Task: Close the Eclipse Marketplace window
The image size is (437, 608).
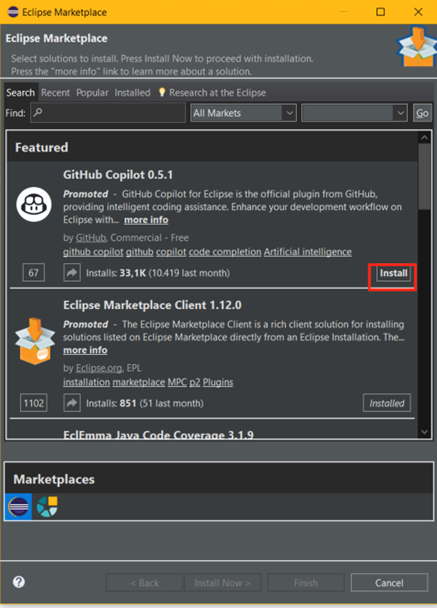Action: (x=418, y=12)
